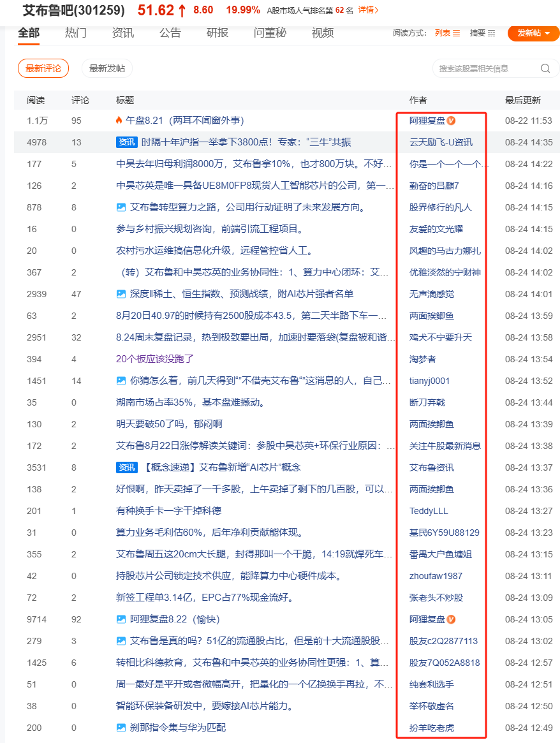
Task: Switch to the 资讯 tab
Action: tap(123, 33)
